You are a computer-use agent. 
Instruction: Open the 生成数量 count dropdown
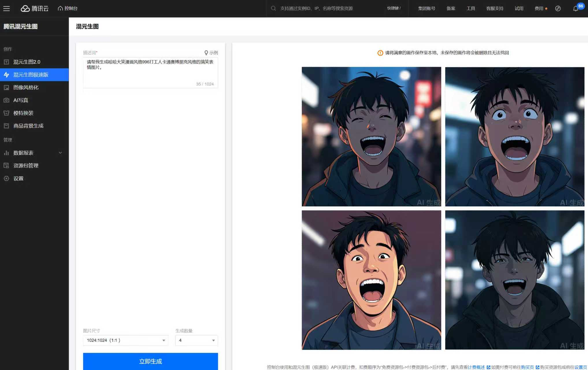pyautogui.click(x=196, y=340)
